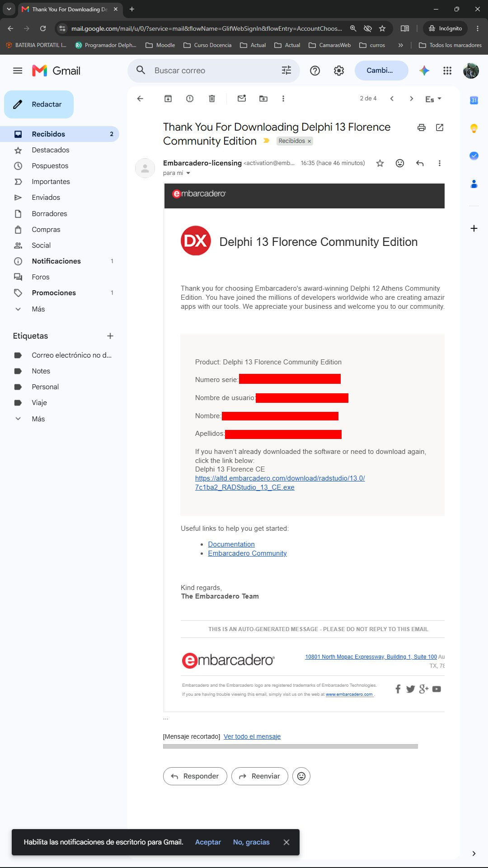Open more email toolbar options
This screenshot has height=868, width=488.
pyautogui.click(x=283, y=99)
